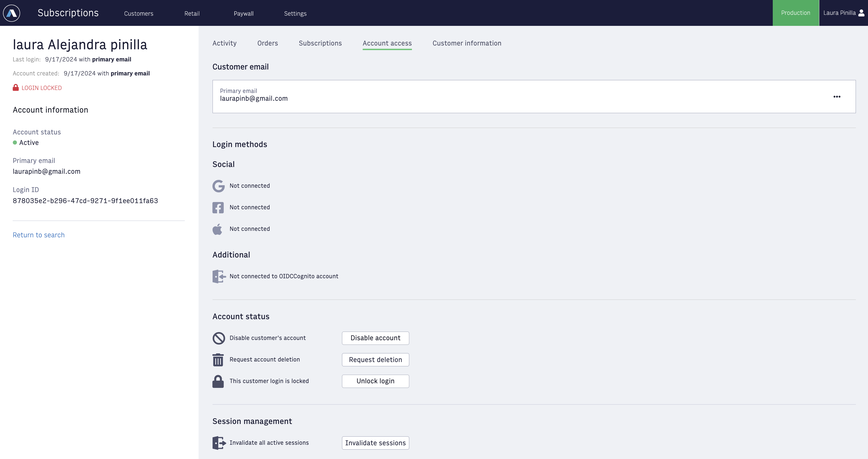
Task: Click the Facebook social login icon
Action: coord(218,207)
